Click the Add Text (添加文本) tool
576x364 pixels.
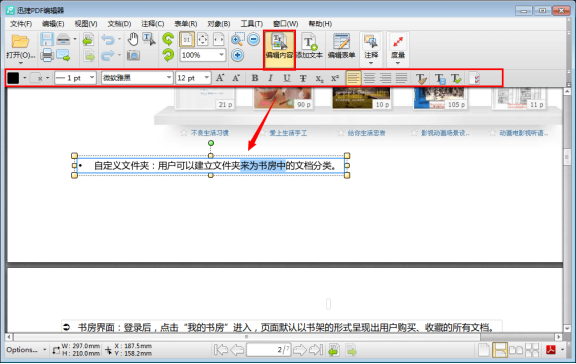point(309,47)
